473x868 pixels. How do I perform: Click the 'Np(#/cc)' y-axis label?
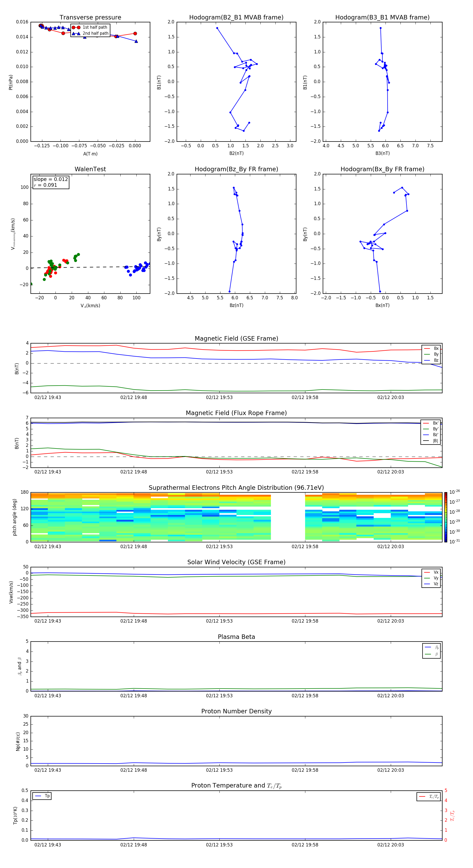click(18, 741)
